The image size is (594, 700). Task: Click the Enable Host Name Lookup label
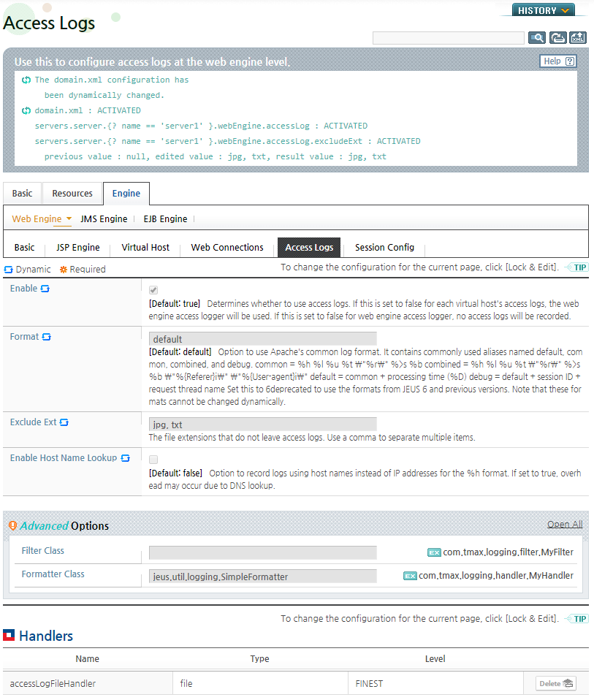click(64, 458)
